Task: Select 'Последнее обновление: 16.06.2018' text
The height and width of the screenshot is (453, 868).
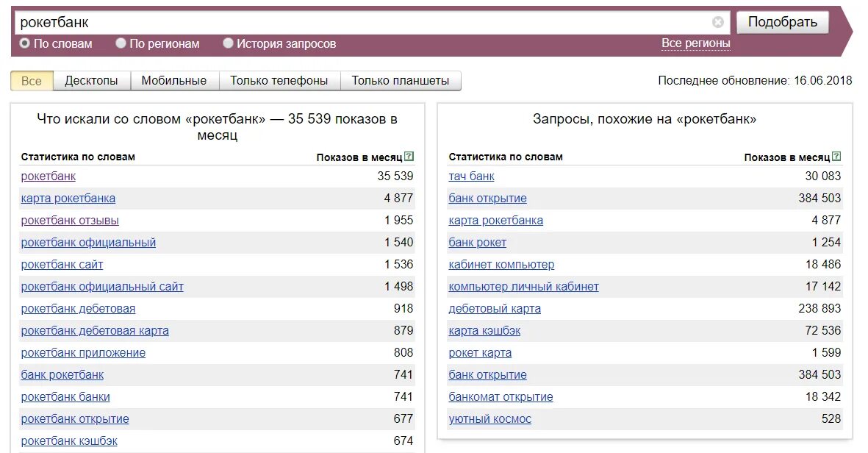Action: [x=755, y=81]
